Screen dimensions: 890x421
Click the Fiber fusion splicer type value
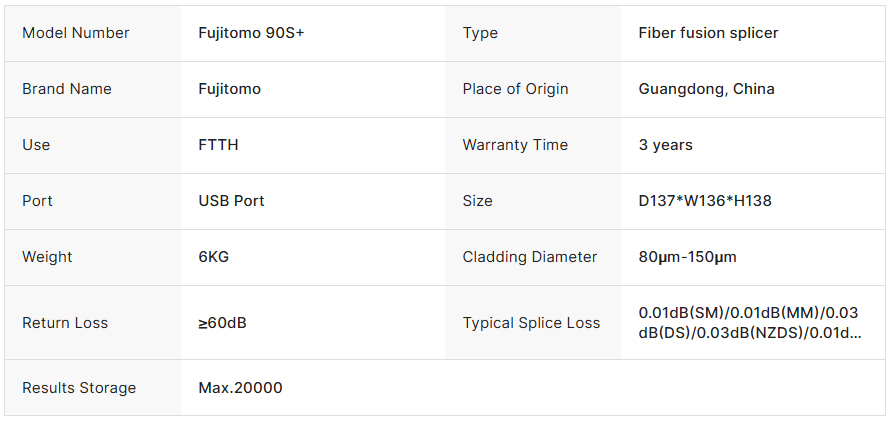[708, 33]
